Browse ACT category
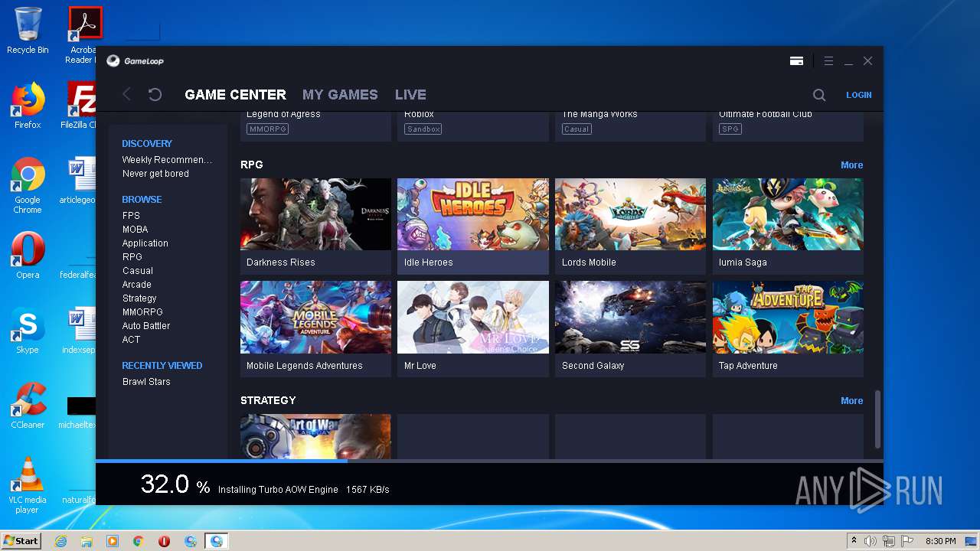980x551 pixels. (x=131, y=340)
